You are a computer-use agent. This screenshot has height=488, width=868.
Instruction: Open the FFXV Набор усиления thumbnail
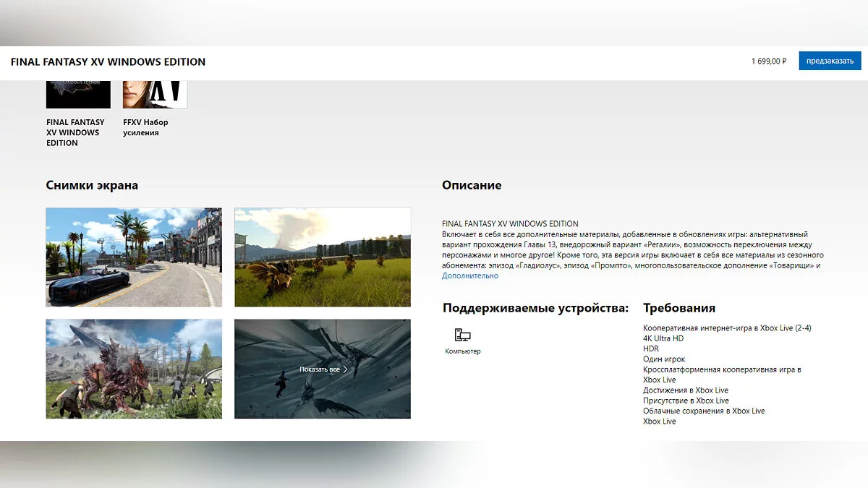tap(155, 94)
